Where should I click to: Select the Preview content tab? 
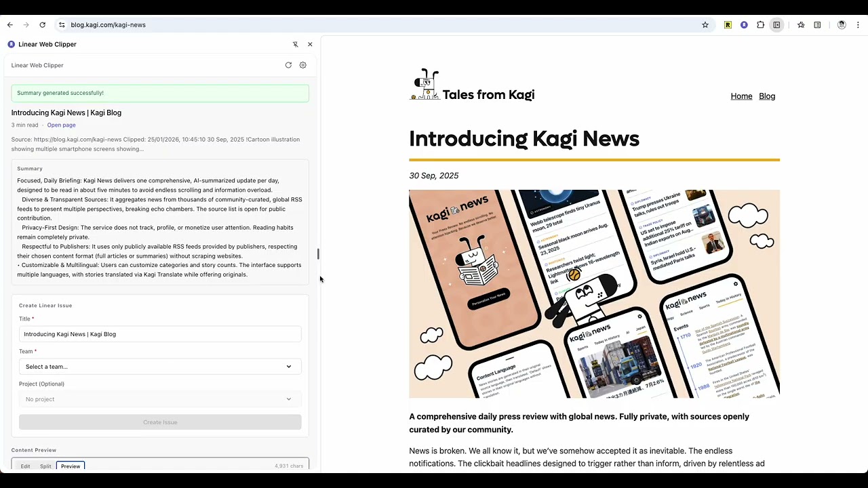71,466
